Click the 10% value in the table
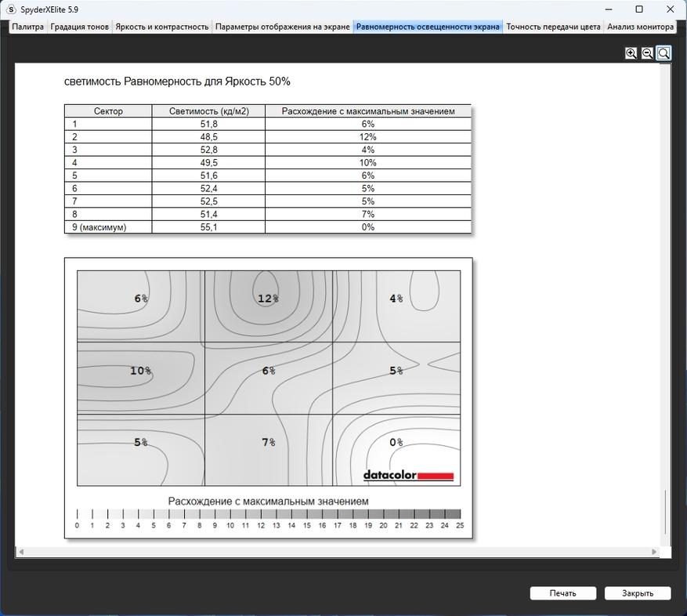The image size is (687, 616). click(x=368, y=163)
